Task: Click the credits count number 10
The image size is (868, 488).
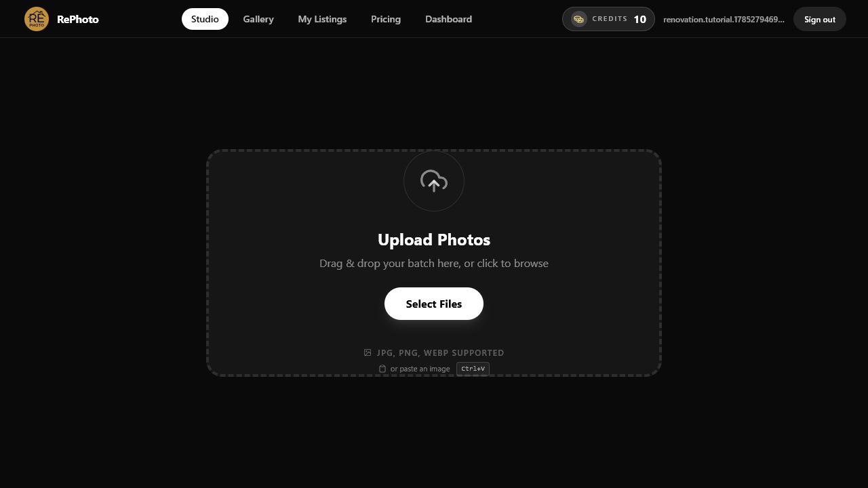Action: [640, 19]
